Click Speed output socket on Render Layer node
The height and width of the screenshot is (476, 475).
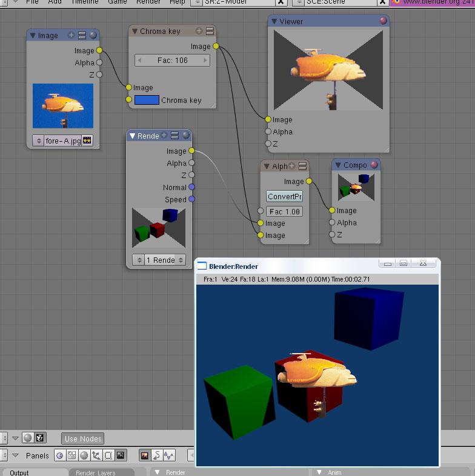[x=191, y=199]
